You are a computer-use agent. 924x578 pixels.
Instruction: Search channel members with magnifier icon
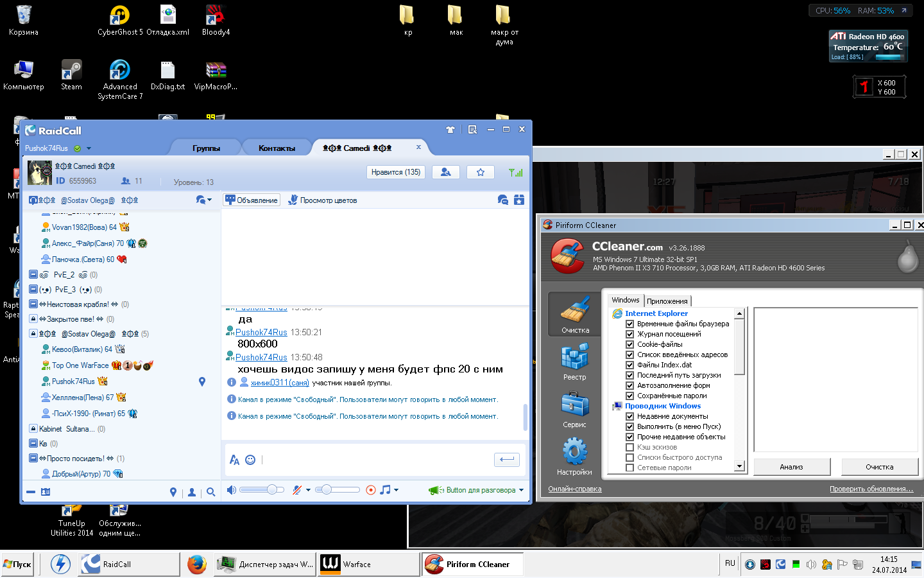point(210,492)
